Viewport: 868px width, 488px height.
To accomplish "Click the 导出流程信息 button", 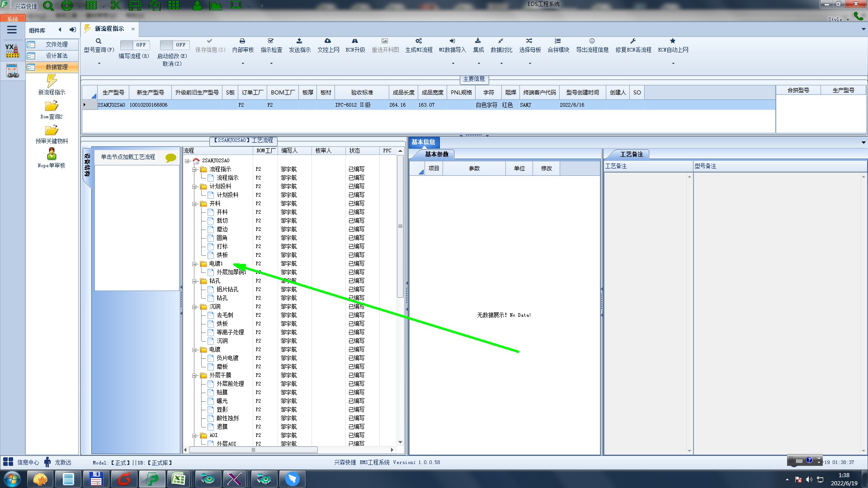I will point(592,46).
